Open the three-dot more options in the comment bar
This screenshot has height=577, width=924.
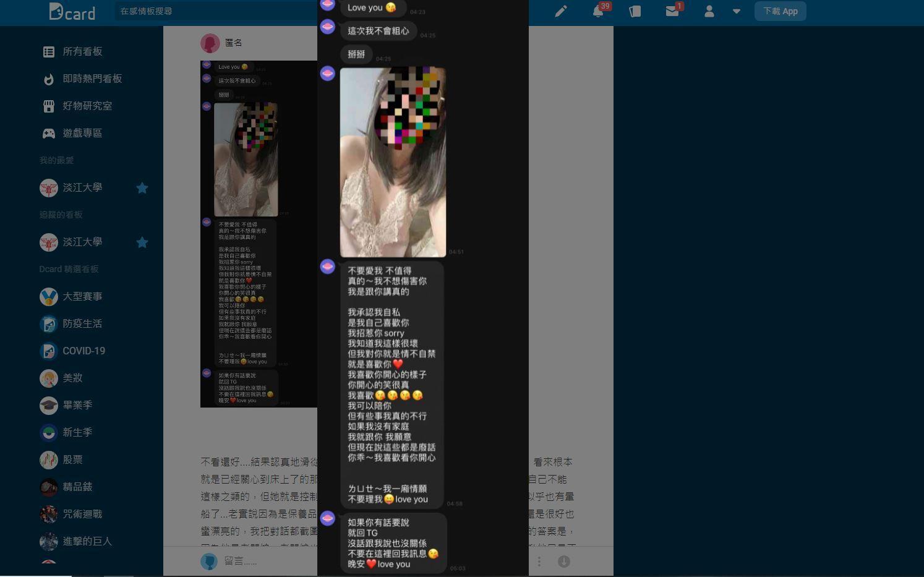coord(539,561)
